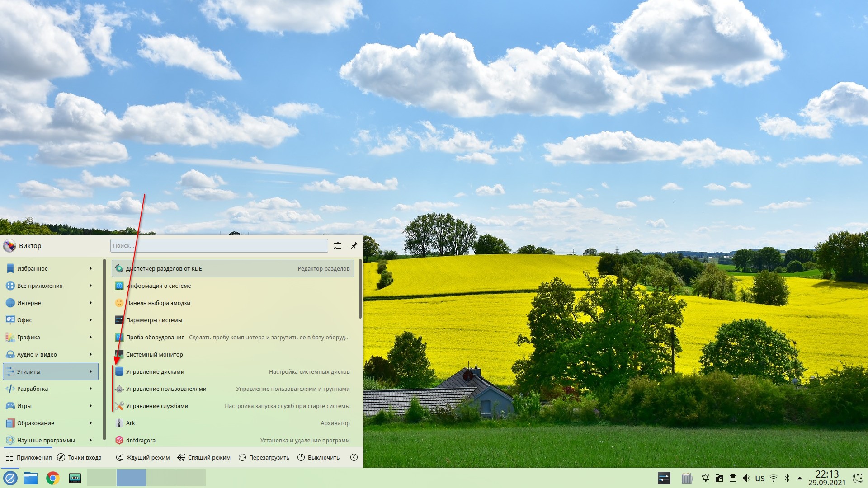
Task: Open the Google Chrome taskbar icon
Action: point(53,478)
